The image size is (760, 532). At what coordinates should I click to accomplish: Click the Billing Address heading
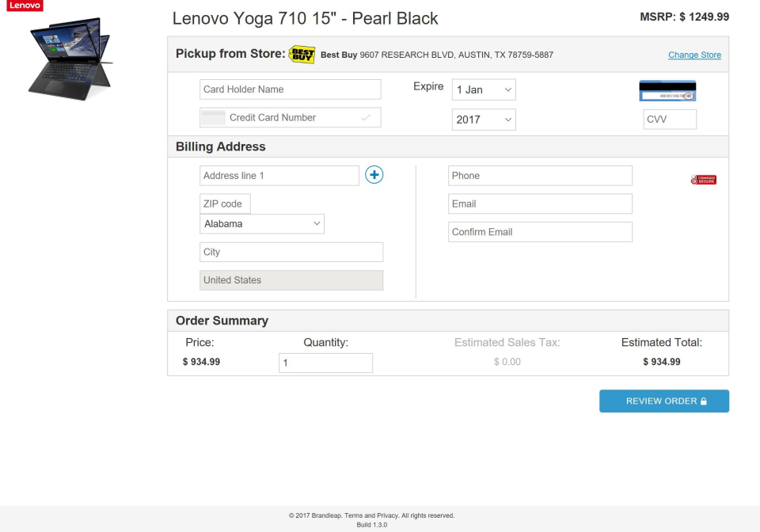(x=221, y=146)
